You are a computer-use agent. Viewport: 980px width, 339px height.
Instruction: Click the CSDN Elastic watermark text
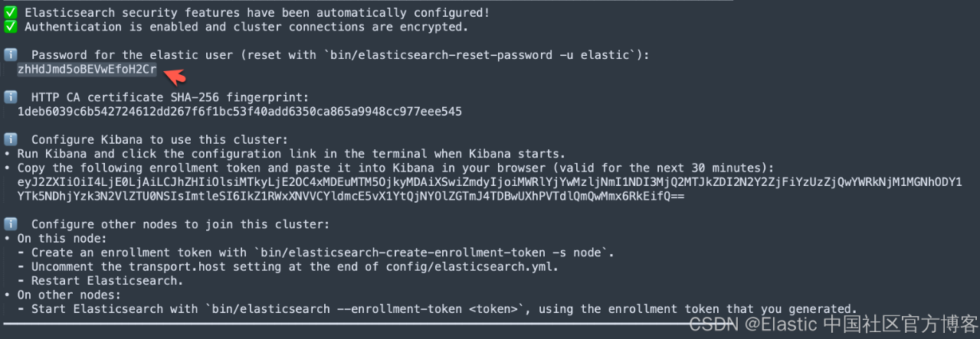833,324
